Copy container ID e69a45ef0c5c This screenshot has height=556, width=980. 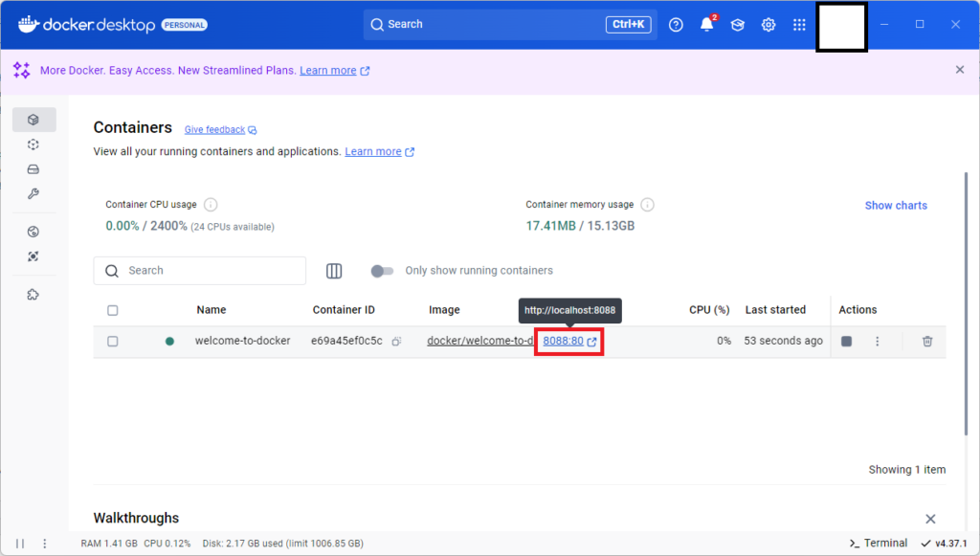(396, 341)
